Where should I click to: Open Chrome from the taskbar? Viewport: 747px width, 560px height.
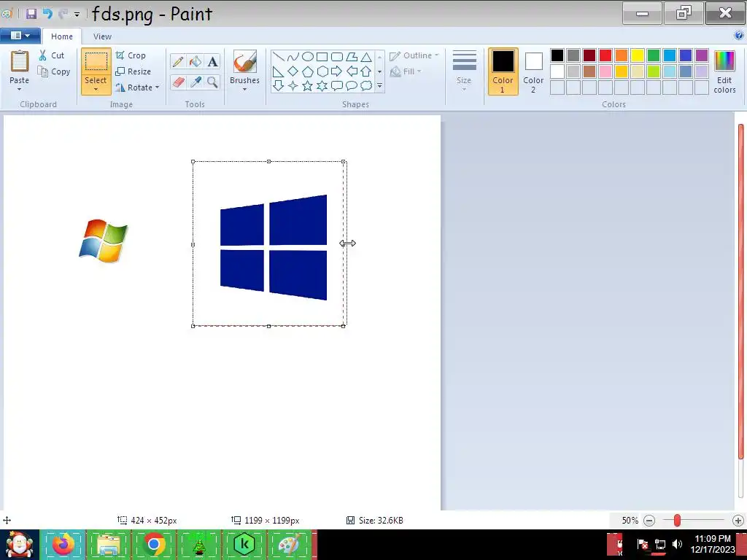153,544
